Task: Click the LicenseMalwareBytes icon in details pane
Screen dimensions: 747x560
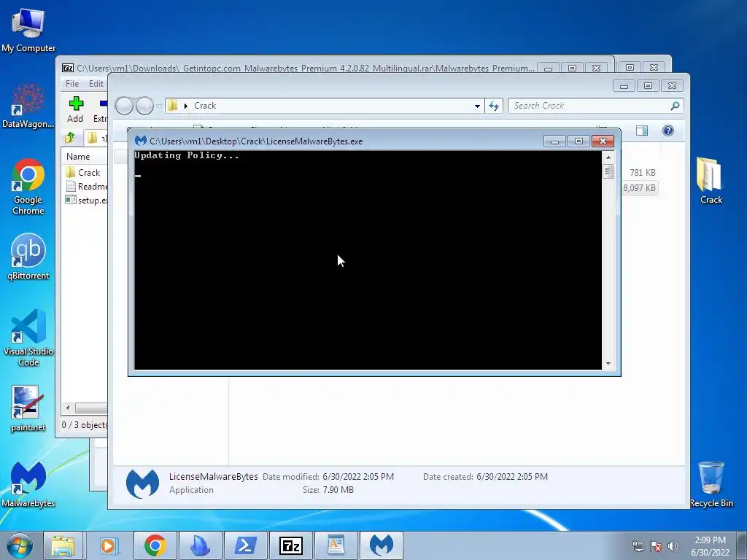Action: (142, 483)
